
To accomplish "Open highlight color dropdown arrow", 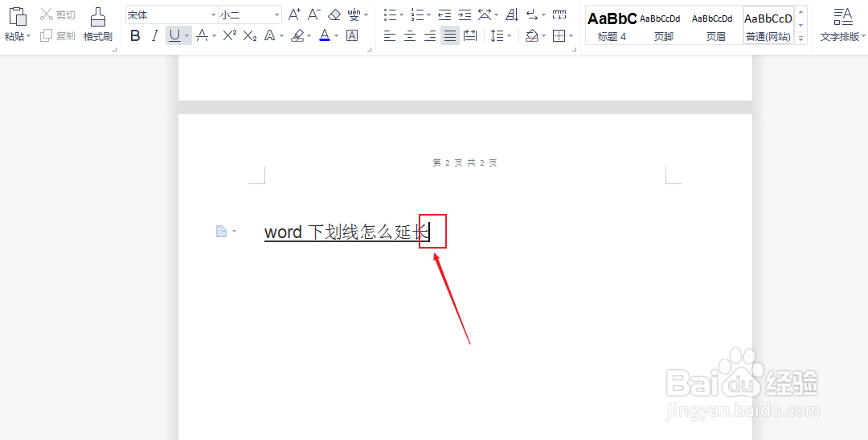I will coord(309,36).
